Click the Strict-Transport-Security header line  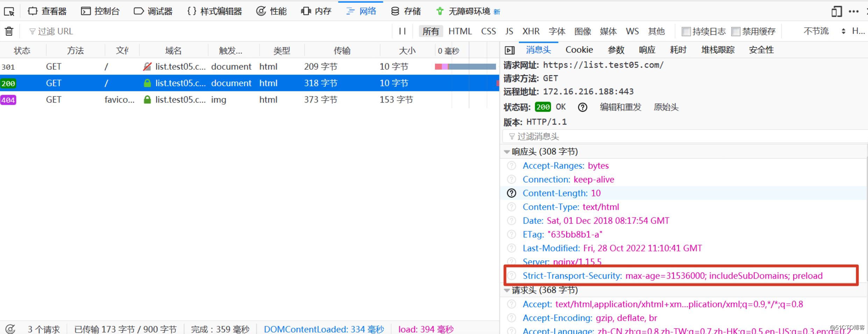(673, 276)
